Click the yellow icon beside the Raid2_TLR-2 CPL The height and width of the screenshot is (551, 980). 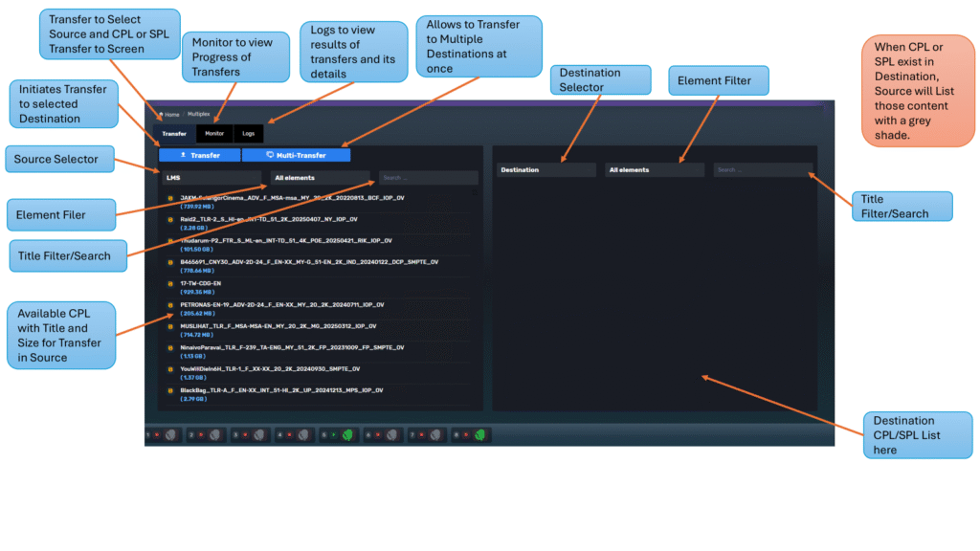170,222
